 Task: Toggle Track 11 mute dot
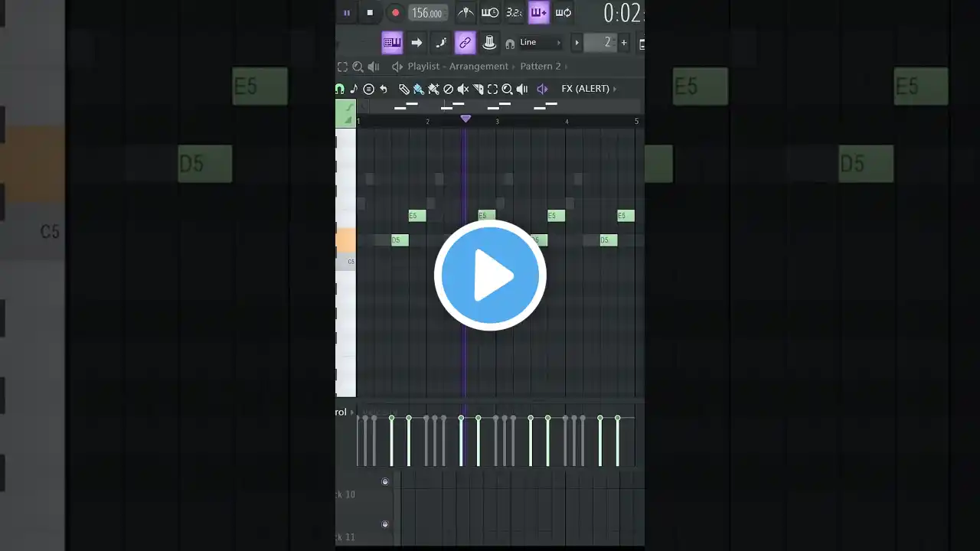coord(385,524)
